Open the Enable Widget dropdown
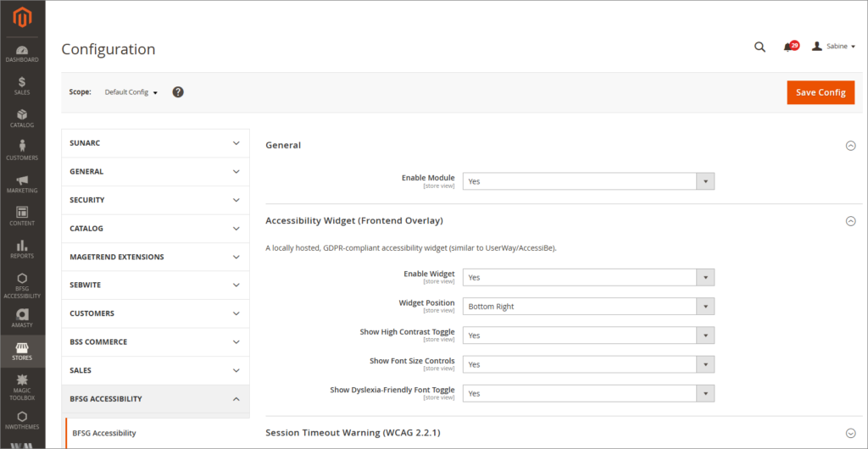868x449 pixels. (588, 278)
